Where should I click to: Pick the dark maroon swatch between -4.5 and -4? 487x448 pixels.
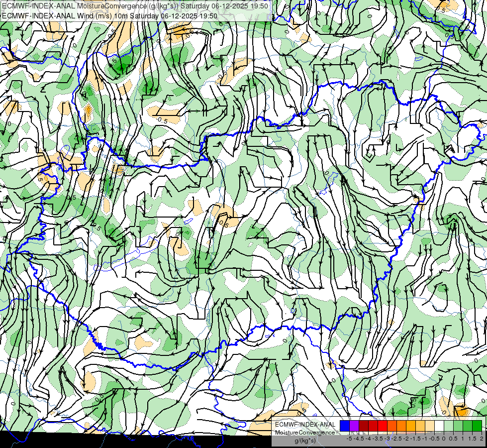[x=364, y=426]
